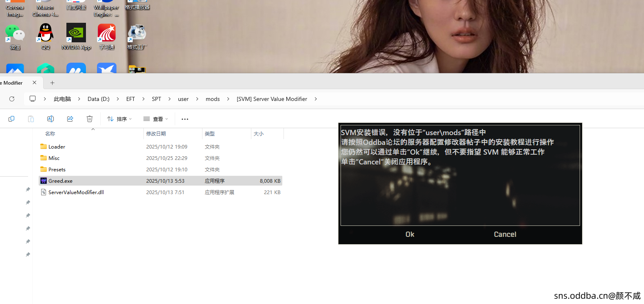Select the Greed.exe file
The width and height of the screenshot is (644, 304).
[x=60, y=181]
